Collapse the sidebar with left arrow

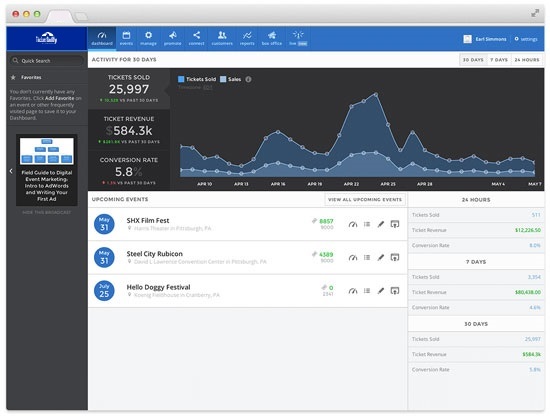tap(11, 171)
